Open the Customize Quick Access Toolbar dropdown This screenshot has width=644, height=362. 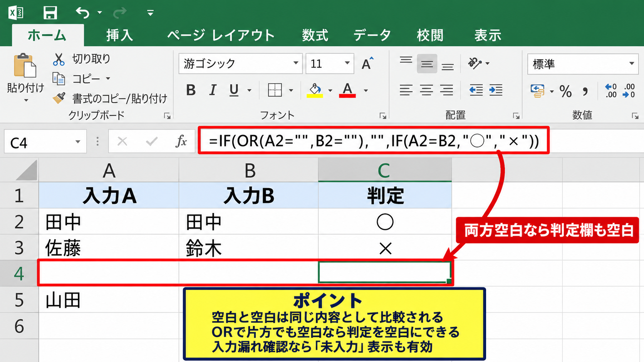(150, 13)
